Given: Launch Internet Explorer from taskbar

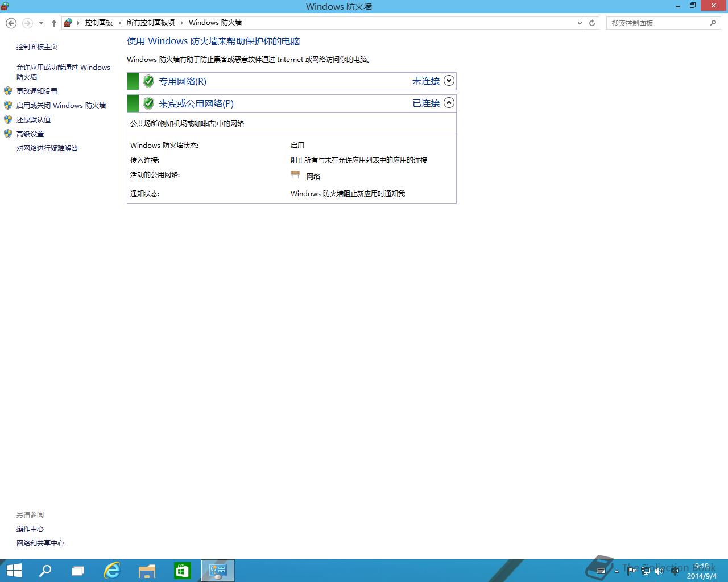Looking at the screenshot, I should (x=112, y=571).
